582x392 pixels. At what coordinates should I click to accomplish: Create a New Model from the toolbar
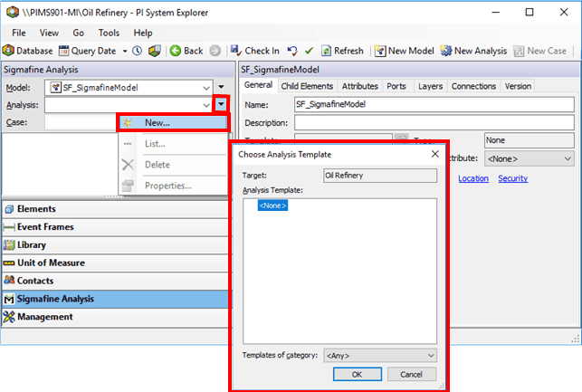404,51
